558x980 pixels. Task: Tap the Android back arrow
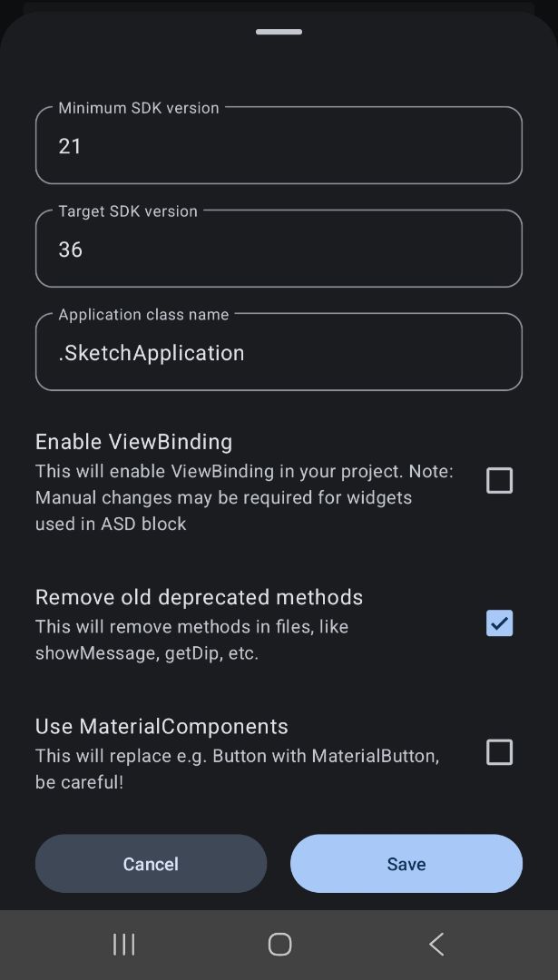pos(436,945)
